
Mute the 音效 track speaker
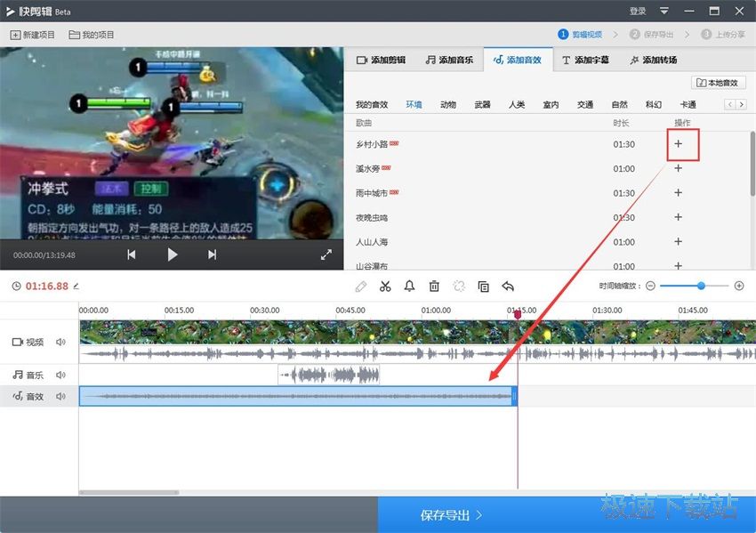pos(60,397)
